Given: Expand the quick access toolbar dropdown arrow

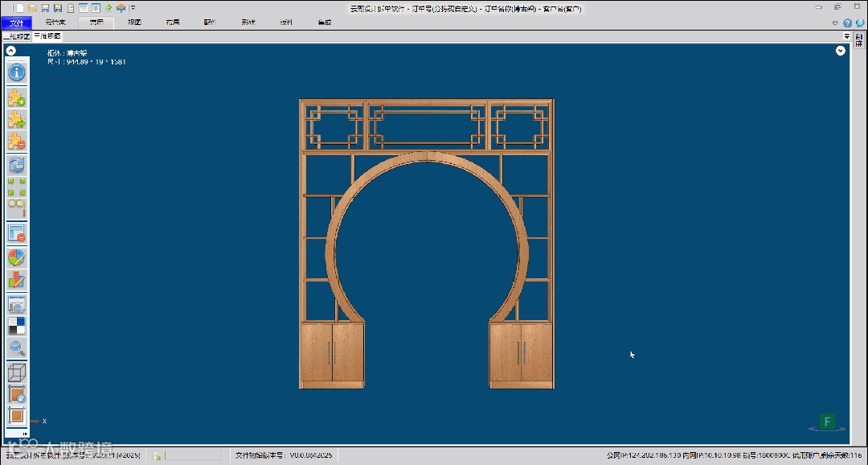Looking at the screenshot, I should pyautogui.click(x=133, y=8).
